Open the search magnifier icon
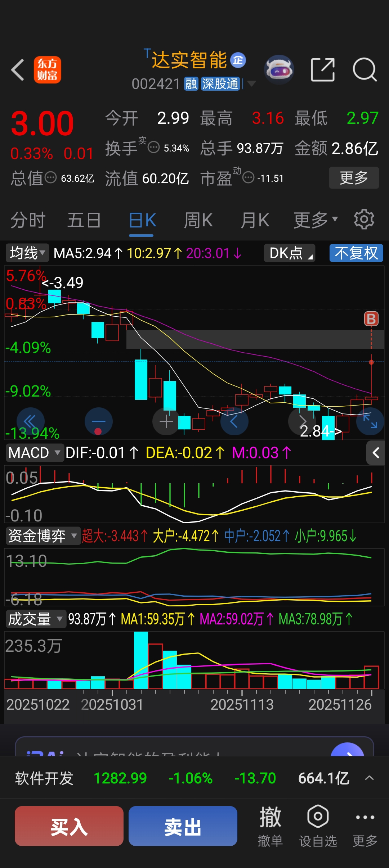The height and width of the screenshot is (868, 389). pos(365,69)
